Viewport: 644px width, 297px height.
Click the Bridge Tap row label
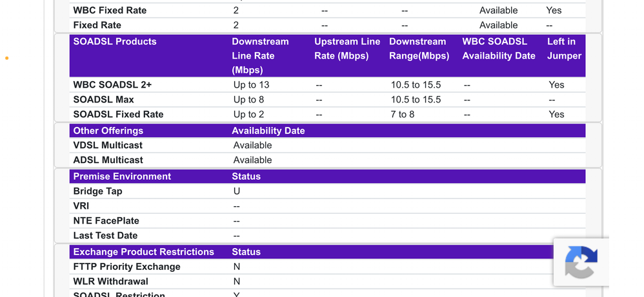click(97, 191)
